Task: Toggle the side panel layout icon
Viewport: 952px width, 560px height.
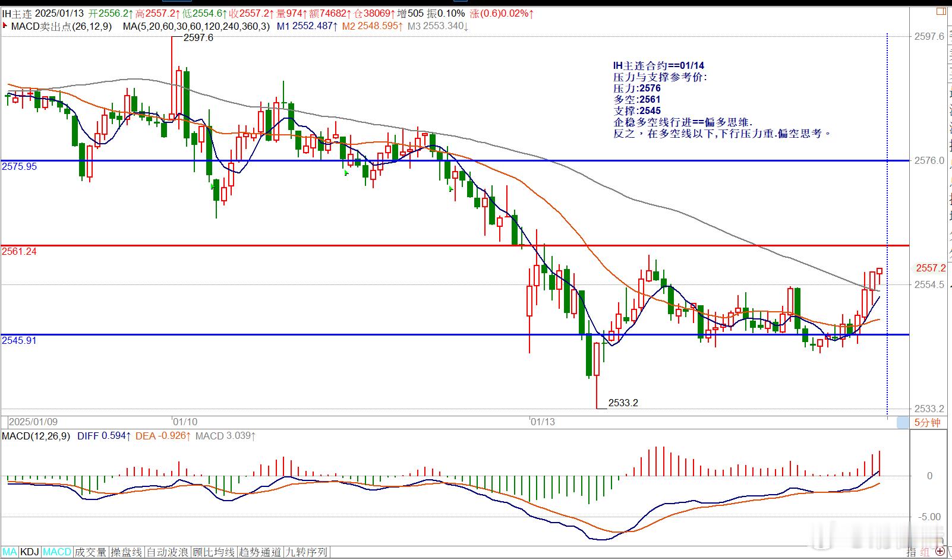Action: point(941,11)
